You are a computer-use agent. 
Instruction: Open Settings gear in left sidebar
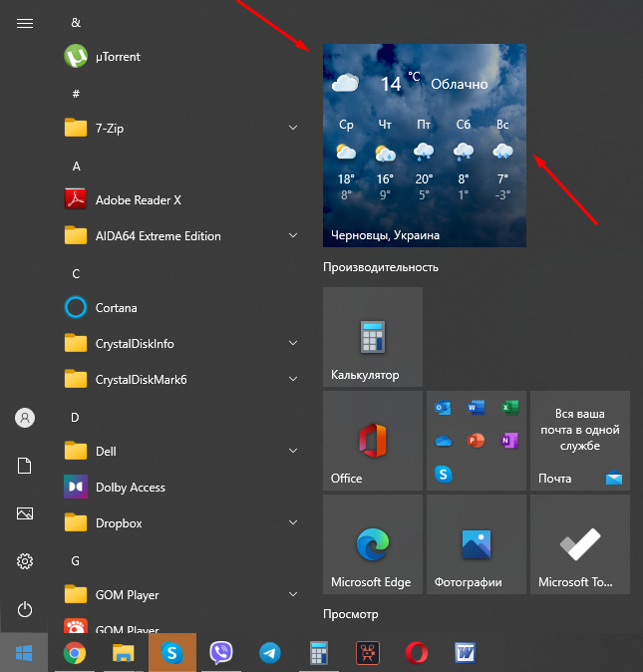tap(25, 561)
